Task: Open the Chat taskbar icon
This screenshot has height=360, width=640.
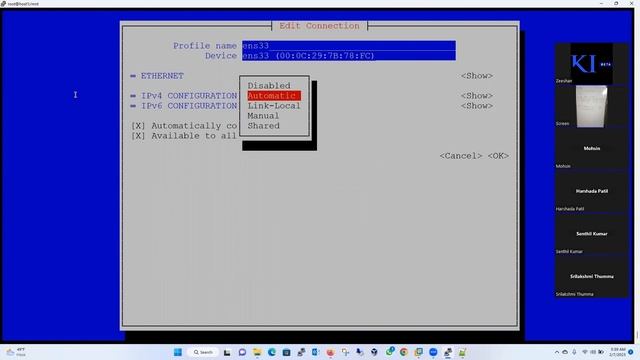Action: [242, 352]
